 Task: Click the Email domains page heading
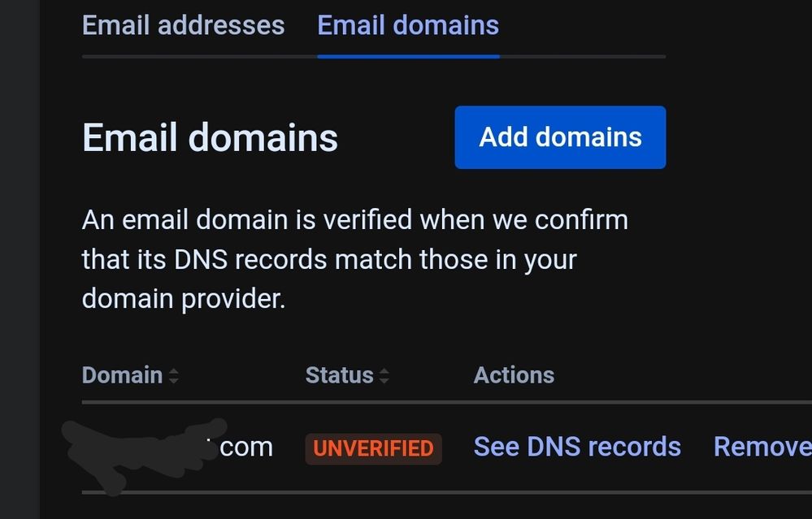coord(210,137)
